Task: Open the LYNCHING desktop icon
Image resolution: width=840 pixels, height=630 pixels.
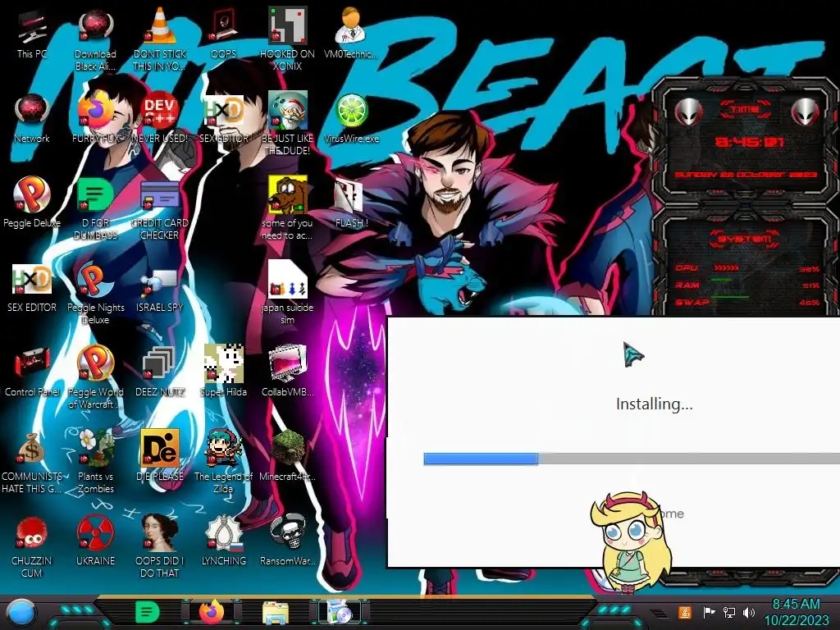Action: (x=223, y=533)
